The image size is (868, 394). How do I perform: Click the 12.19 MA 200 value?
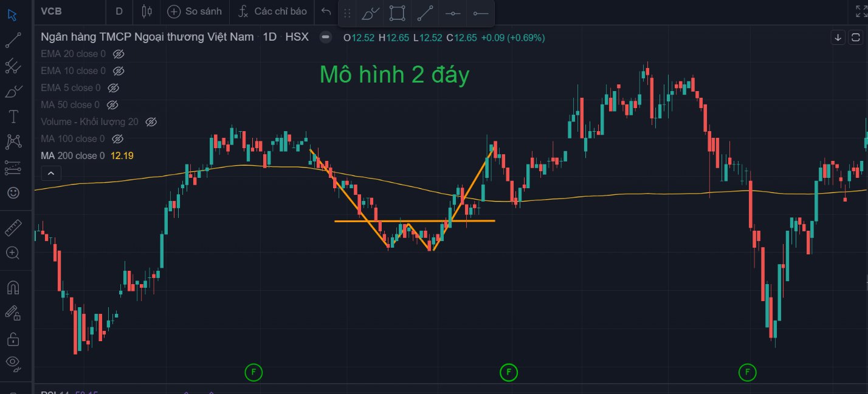[x=122, y=156]
